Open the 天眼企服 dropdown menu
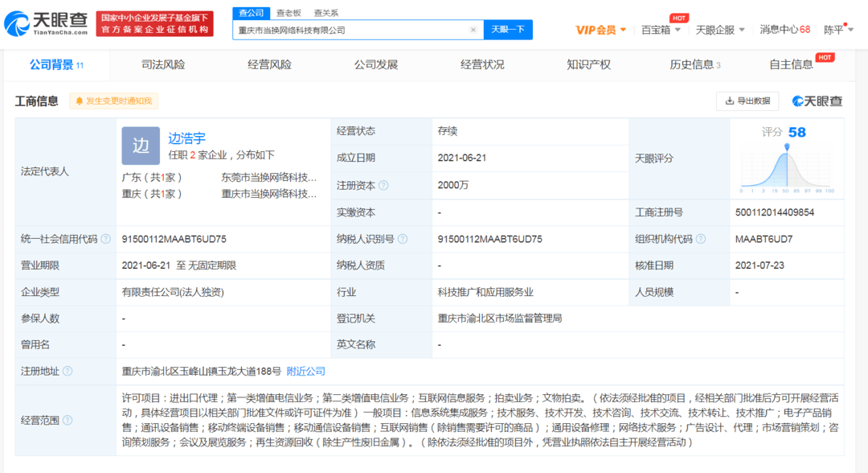 719,30
